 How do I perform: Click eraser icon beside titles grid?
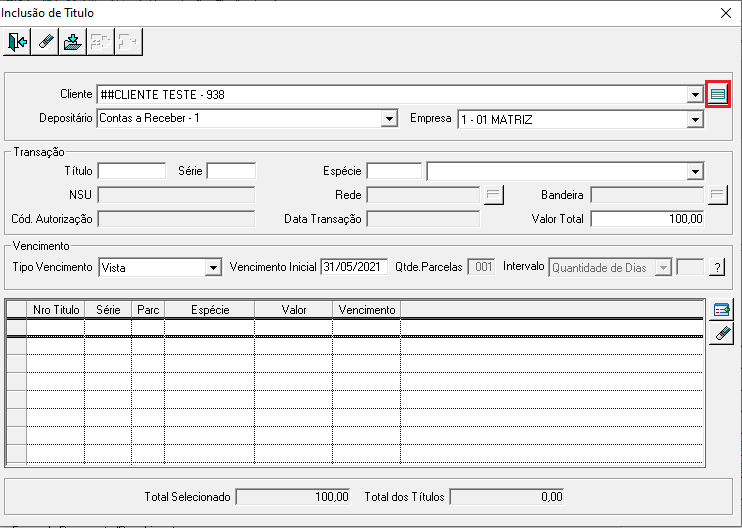[721, 333]
